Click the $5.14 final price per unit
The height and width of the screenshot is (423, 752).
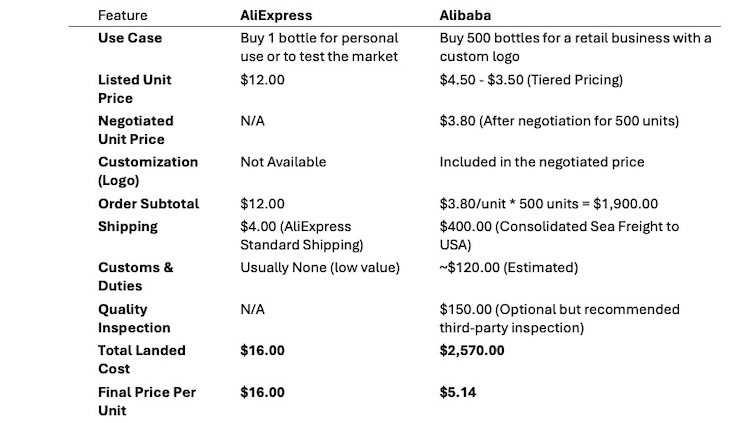coord(458,392)
